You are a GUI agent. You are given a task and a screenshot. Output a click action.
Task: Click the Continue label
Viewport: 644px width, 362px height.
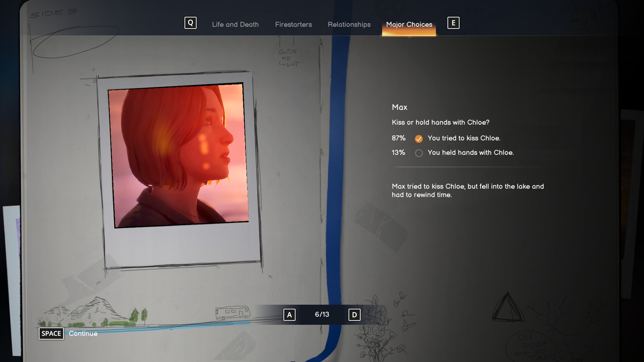[x=83, y=334]
